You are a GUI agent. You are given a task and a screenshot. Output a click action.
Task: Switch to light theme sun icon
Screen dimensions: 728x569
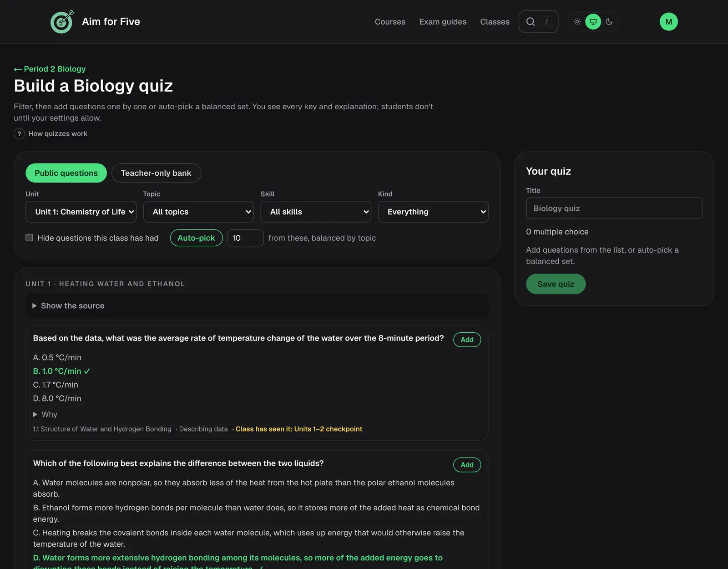(577, 22)
